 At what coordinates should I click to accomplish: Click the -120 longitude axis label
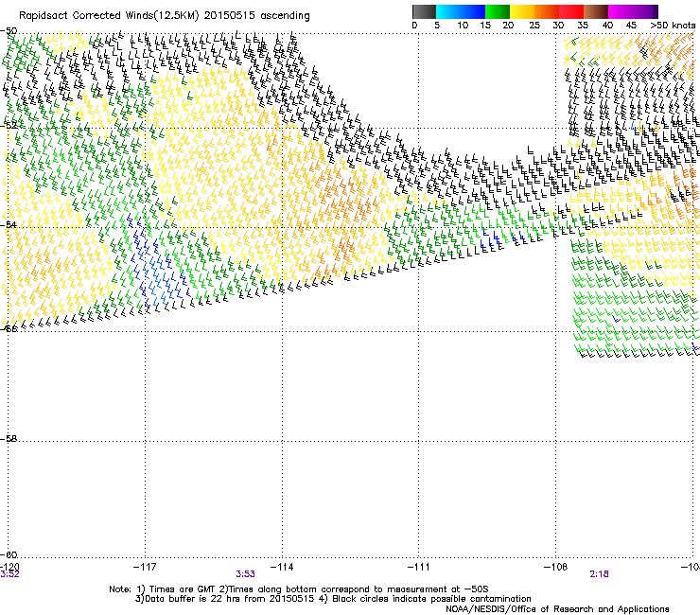point(9,567)
